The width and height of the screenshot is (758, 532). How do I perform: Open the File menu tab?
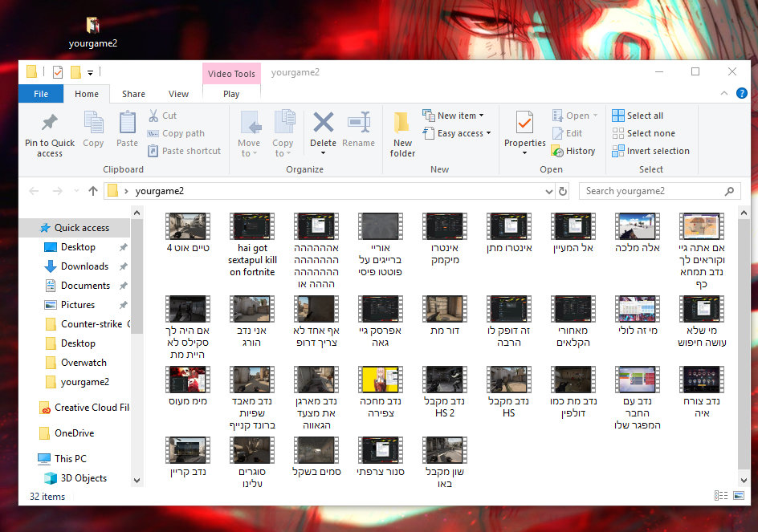click(41, 94)
